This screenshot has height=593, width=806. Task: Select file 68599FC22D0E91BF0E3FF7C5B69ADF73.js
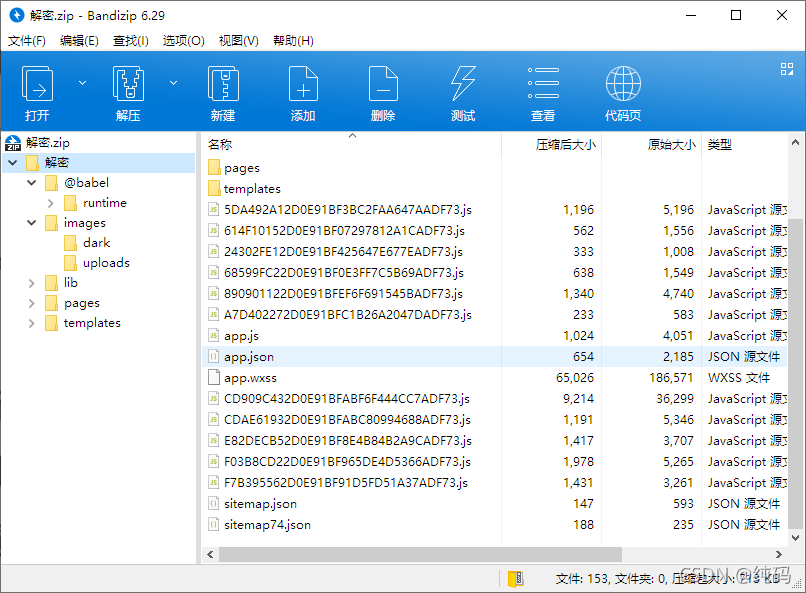pos(494,273)
